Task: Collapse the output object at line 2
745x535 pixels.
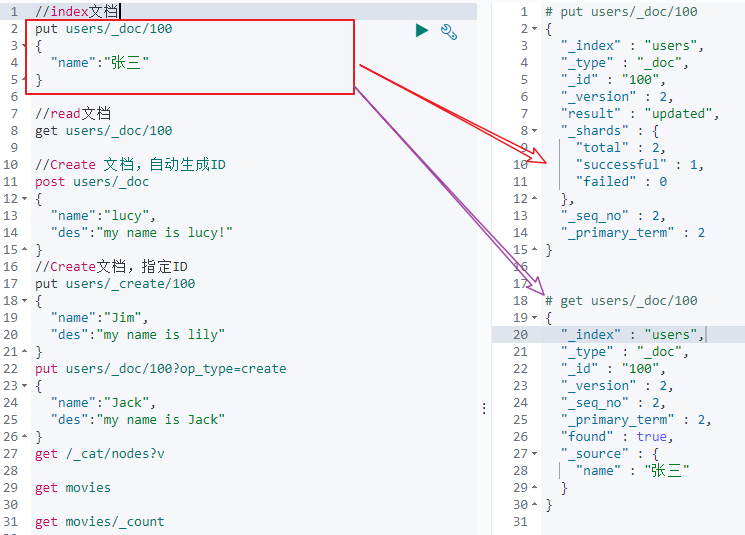Action: (x=535, y=29)
